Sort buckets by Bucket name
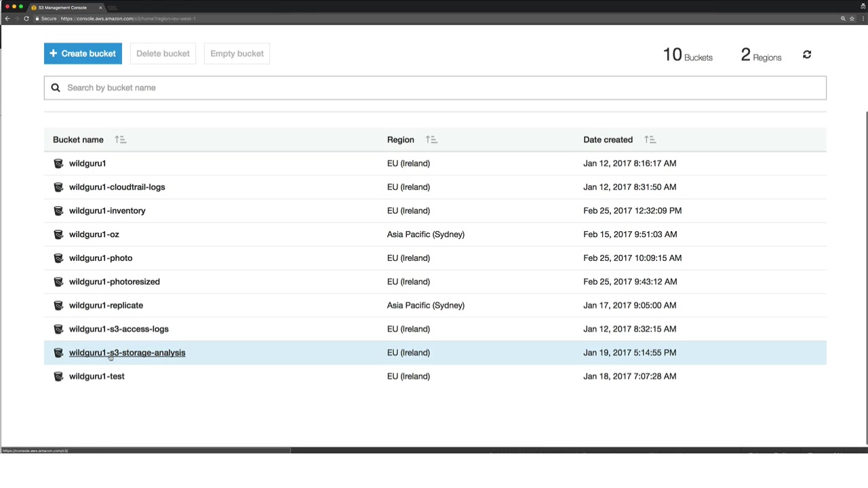Screen dimensions: 868x488 click(121, 140)
